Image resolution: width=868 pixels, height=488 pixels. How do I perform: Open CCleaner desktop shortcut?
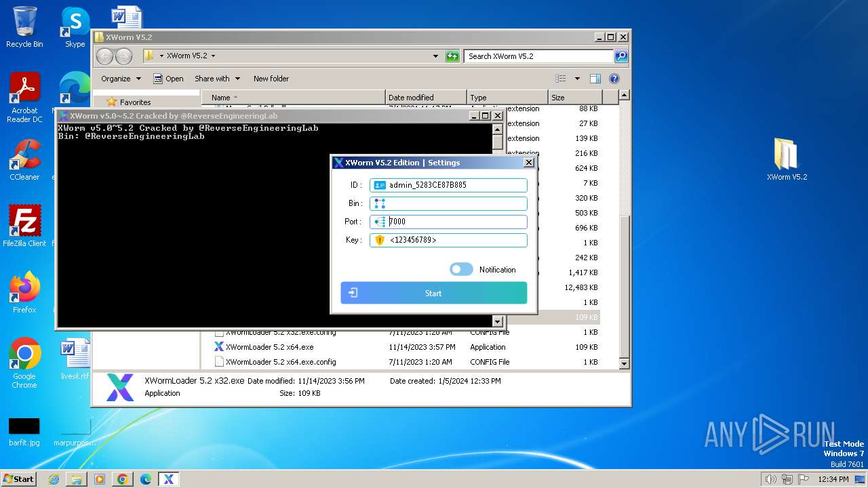24,160
